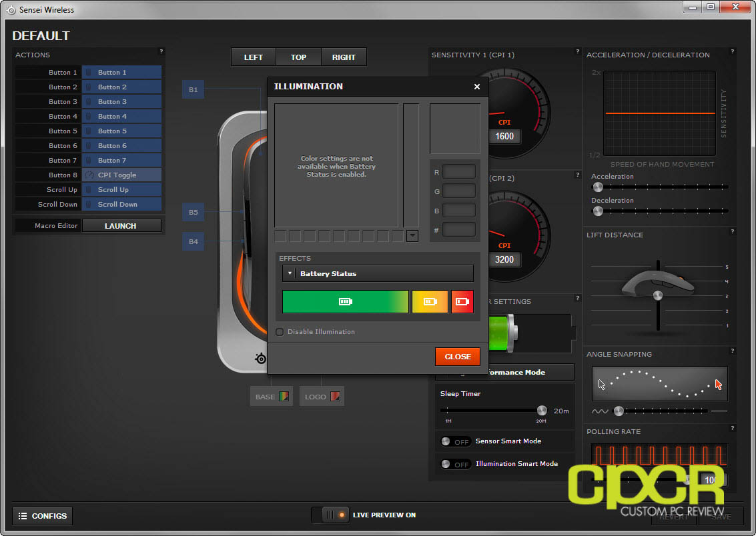Click the Acceleration slider handle
Screen dimensions: 756x536
coord(598,187)
